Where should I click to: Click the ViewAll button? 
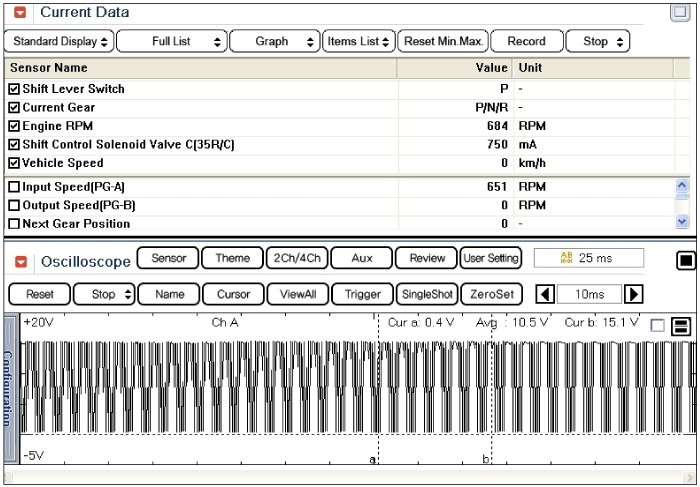click(x=298, y=295)
